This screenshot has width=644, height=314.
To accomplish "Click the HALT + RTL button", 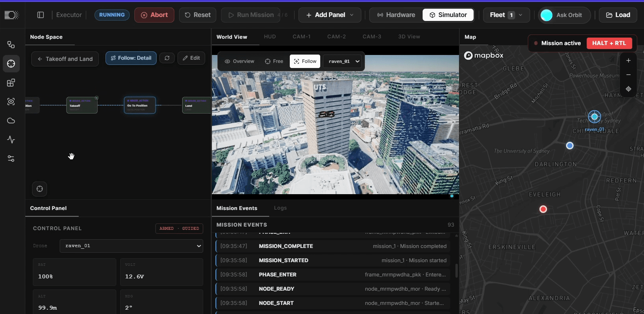I will [x=609, y=43].
